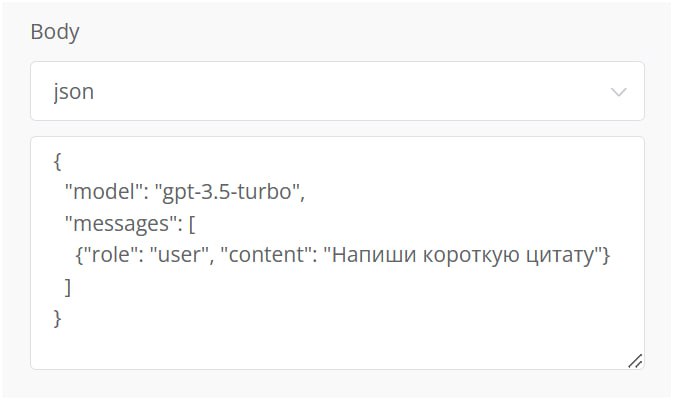Screen dimensions: 673x400
Task: Click the chevron arrow in json selector
Action: pos(619,92)
